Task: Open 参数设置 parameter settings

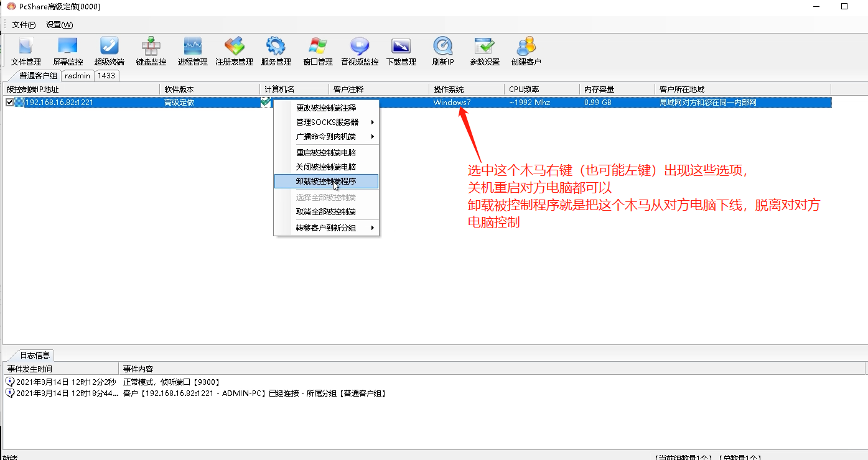Action: (485, 52)
